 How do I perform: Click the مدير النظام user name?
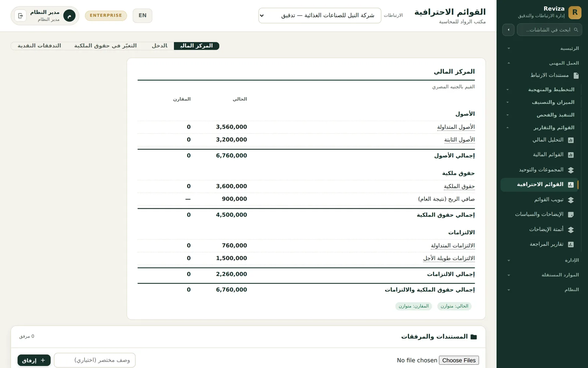(45, 13)
